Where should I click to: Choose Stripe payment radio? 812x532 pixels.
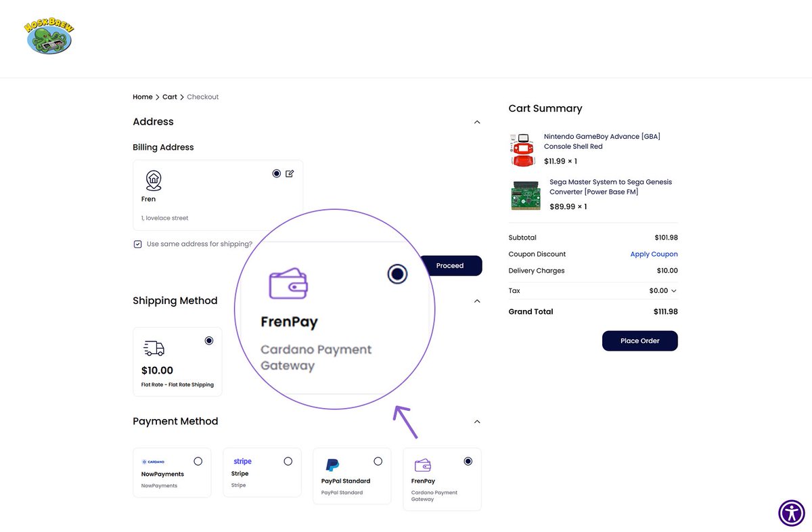pyautogui.click(x=288, y=461)
